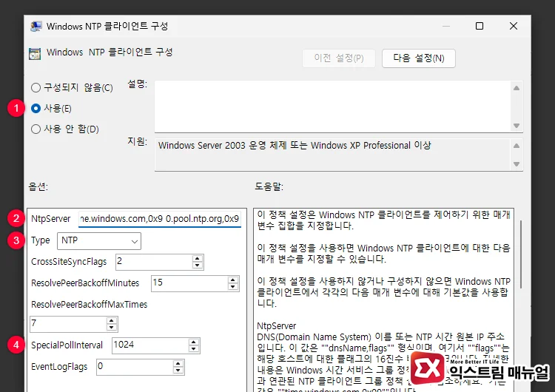Viewport: 555px width, 392px height.
Task: Decrease CrossSiteSyncFlags with down arrow
Action: click(x=198, y=266)
